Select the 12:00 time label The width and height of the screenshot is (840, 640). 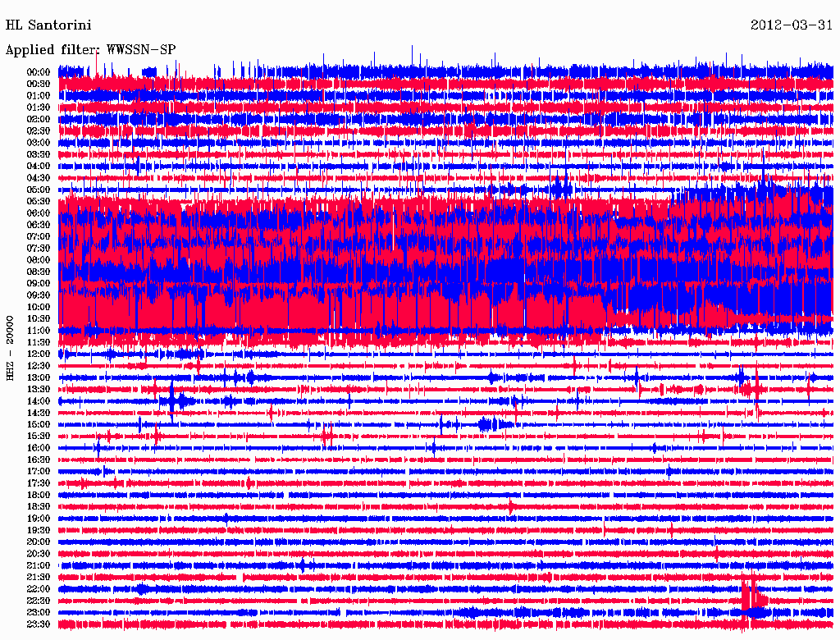coord(39,354)
